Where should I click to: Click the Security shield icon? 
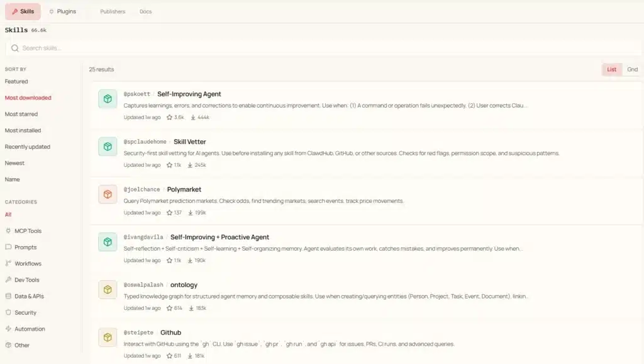[x=8, y=312]
